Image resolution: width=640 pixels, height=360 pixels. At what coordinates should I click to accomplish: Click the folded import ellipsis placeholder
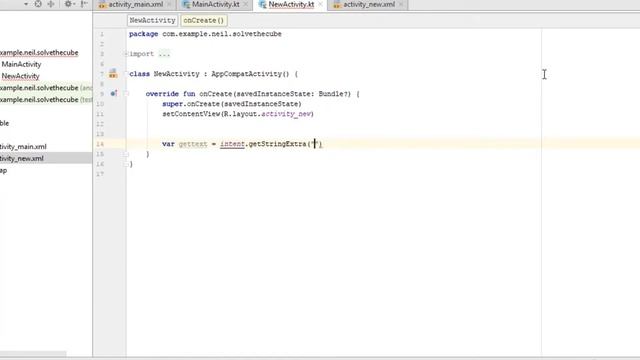[164, 54]
